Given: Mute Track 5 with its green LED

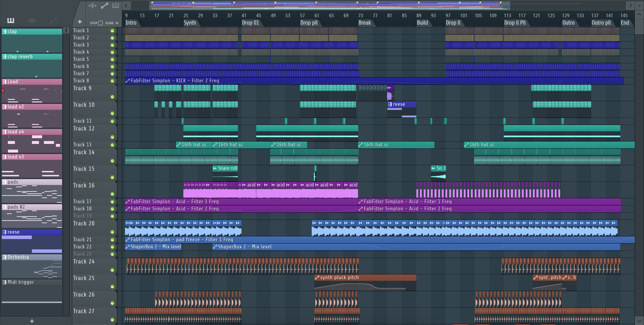Looking at the screenshot, I should [112, 60].
